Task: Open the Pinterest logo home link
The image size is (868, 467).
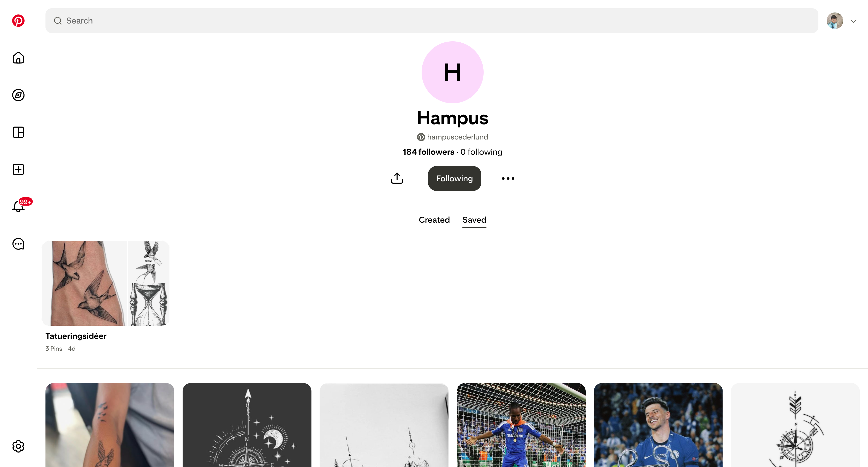Action: coord(18,21)
